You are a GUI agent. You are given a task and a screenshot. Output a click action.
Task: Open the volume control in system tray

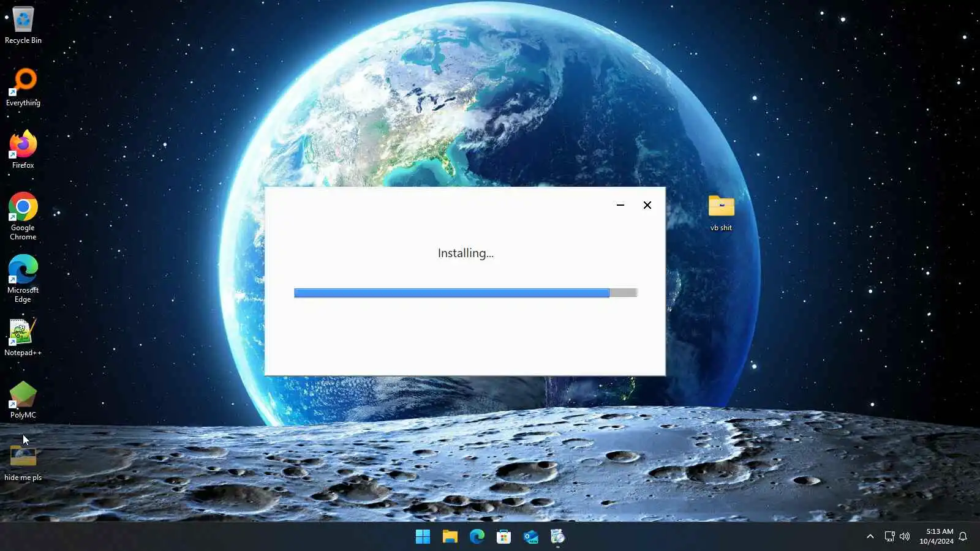tap(905, 537)
